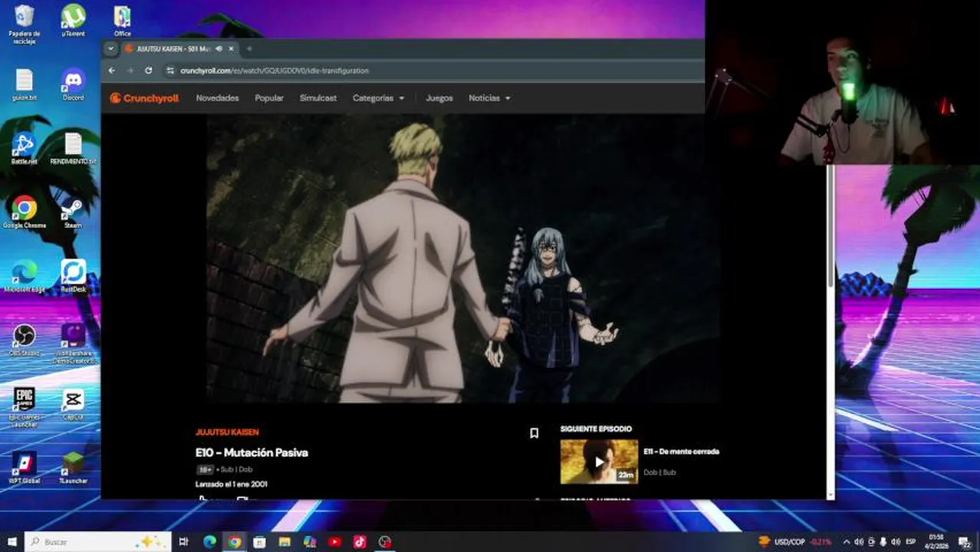980x552 pixels.
Task: Bookmark the episode with the watchlist icon
Action: (x=534, y=433)
